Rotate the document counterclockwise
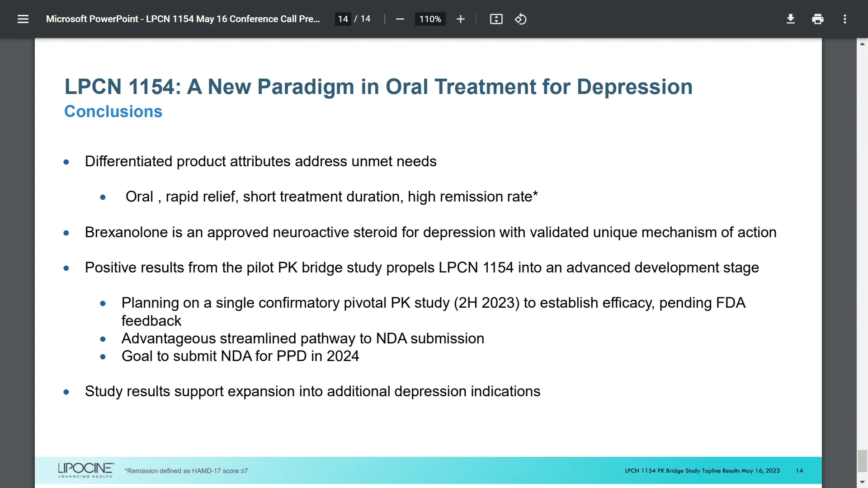Image resolution: width=868 pixels, height=488 pixels. pos(521,19)
